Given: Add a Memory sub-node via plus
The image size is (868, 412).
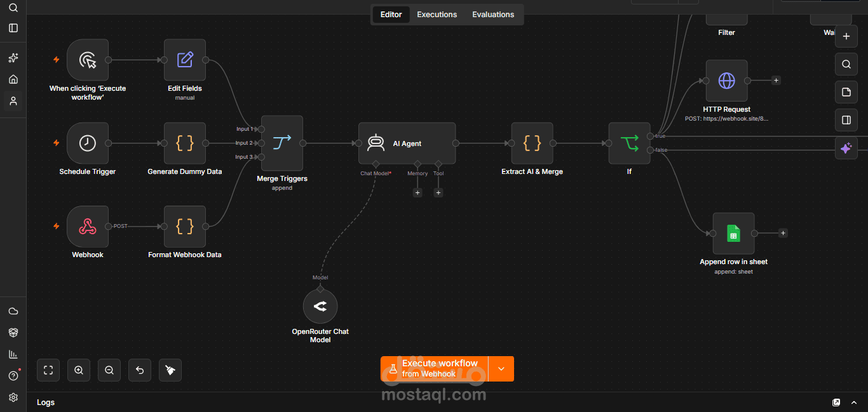Looking at the screenshot, I should point(417,192).
